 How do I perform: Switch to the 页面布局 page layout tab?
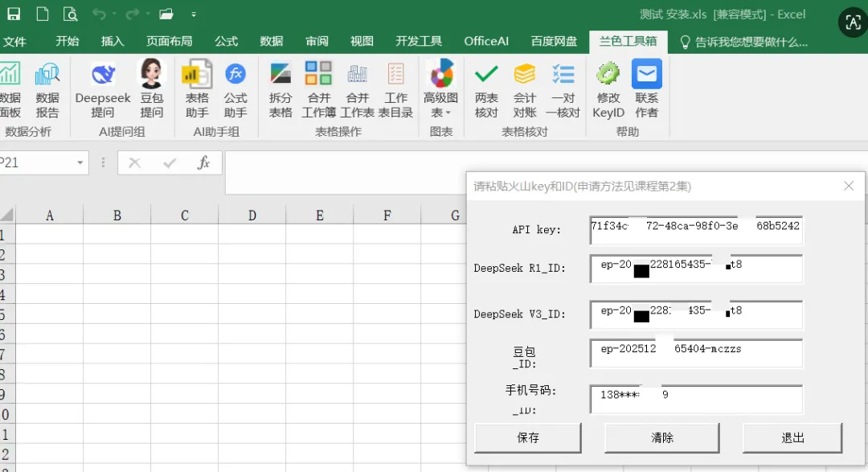[170, 42]
